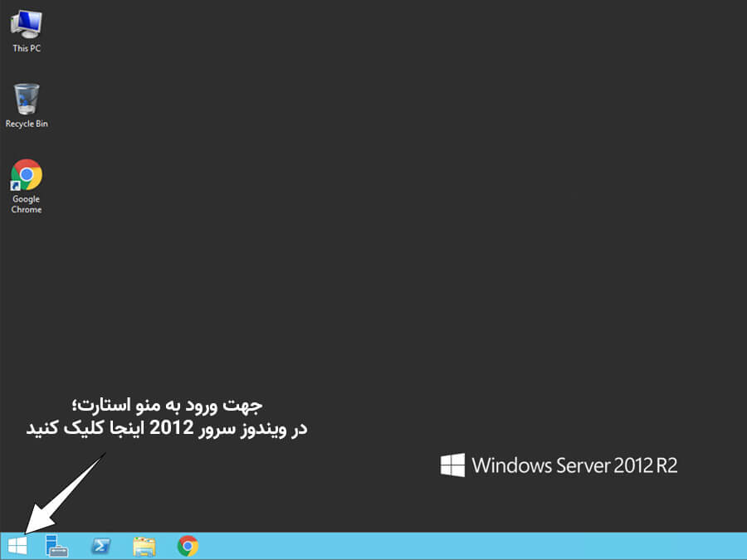Image resolution: width=747 pixels, height=560 pixels.
Task: Launch Server Manager from the taskbar
Action: pos(56,546)
